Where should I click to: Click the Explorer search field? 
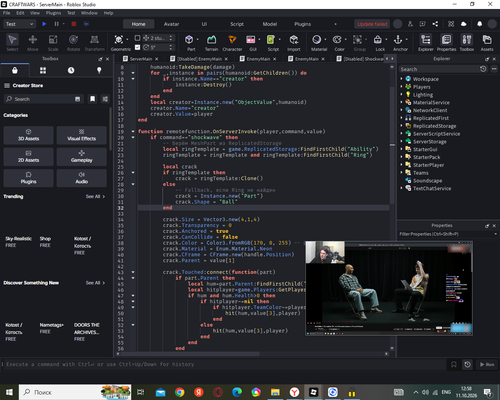439,69
